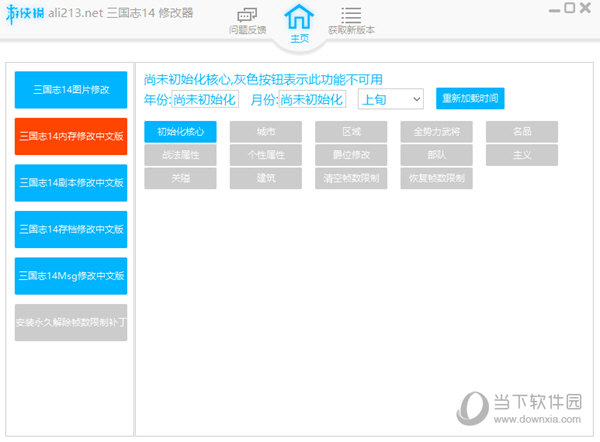
Task: Click 安装永久解除帧数限制补丁 button
Action: coord(71,323)
